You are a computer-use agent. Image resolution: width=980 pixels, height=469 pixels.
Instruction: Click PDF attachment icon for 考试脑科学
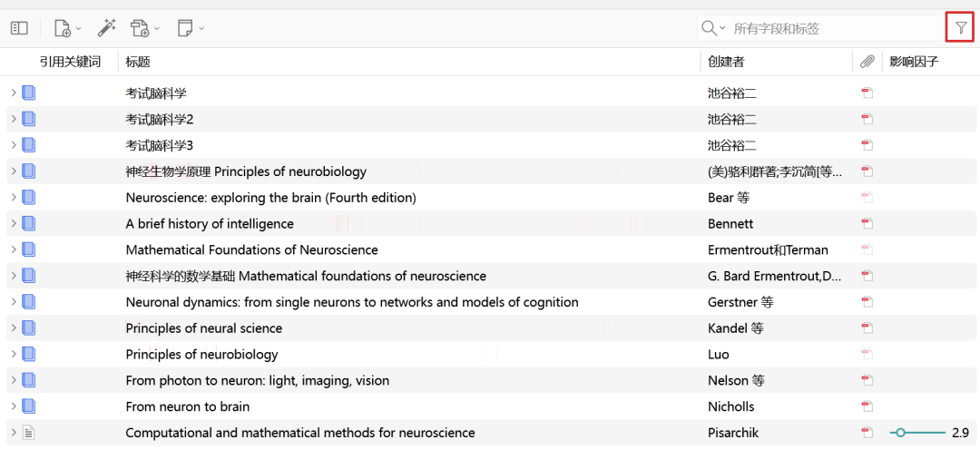(867, 93)
